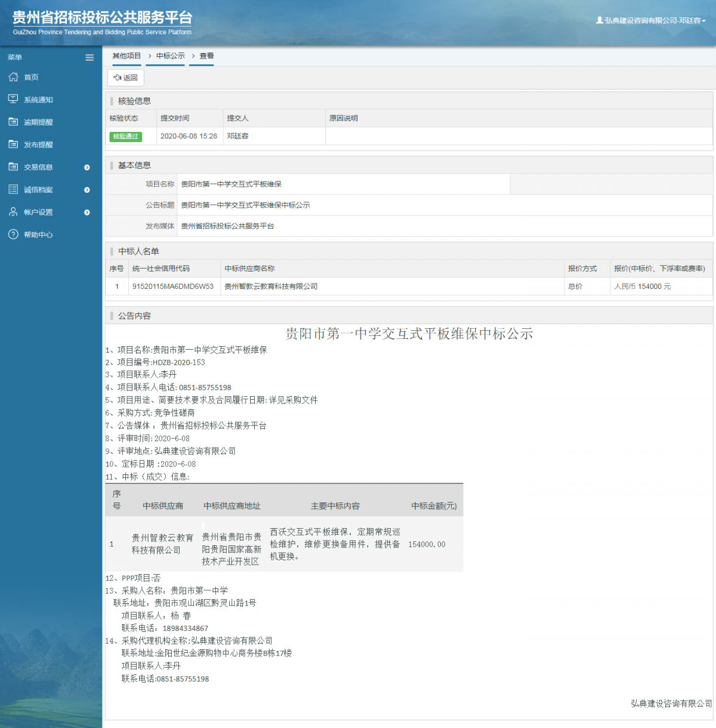
Task: Expand the 交易信息 submenu arrow
Action: pyautogui.click(x=87, y=168)
